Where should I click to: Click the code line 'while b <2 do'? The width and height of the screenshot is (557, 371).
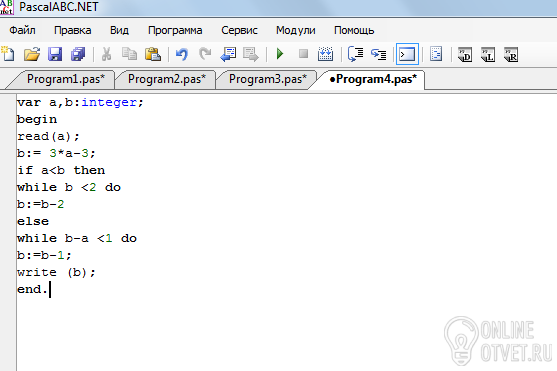[69, 187]
